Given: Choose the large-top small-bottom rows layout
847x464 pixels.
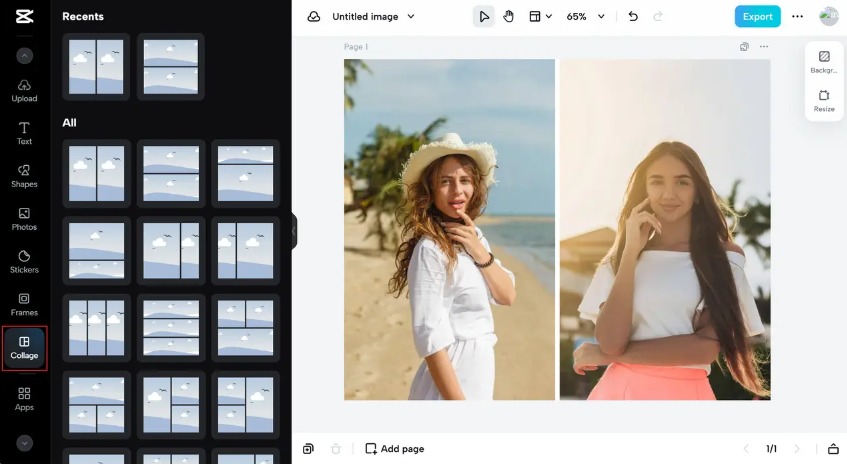Looking at the screenshot, I should click(x=96, y=251).
